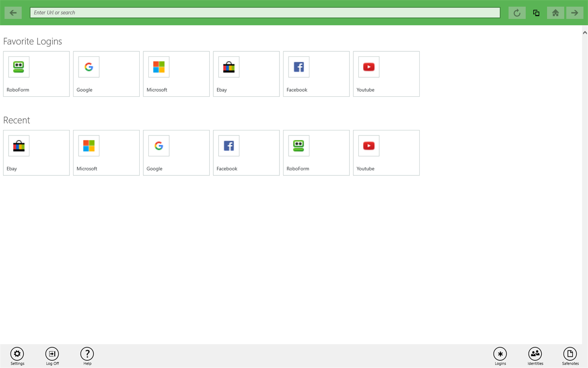Launch the Youtube tile in Recent
This screenshot has width=588, height=368.
pyautogui.click(x=386, y=153)
